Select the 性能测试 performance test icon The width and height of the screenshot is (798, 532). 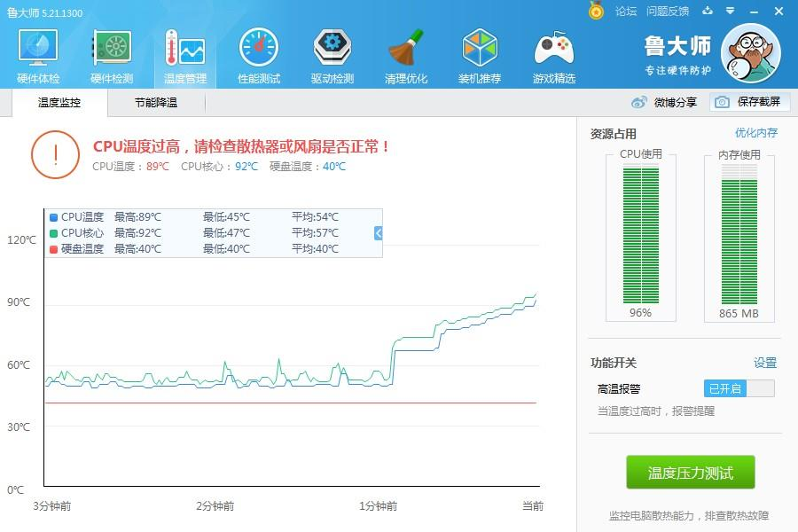click(x=259, y=55)
